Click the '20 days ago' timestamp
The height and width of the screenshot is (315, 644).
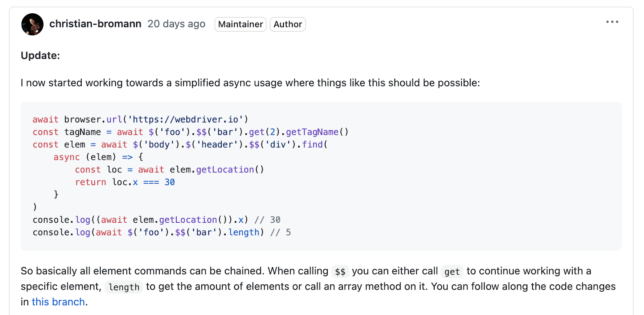point(176,24)
